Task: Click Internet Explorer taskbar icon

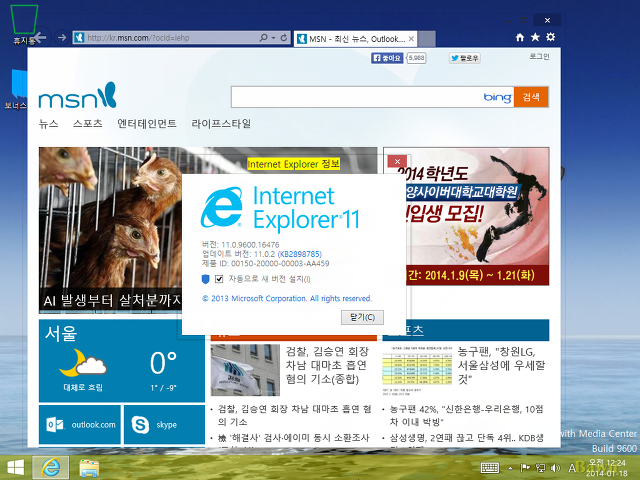Action: coord(51,467)
